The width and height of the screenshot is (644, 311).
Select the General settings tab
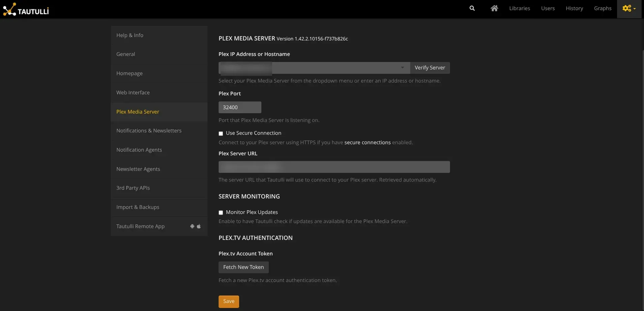click(159, 54)
